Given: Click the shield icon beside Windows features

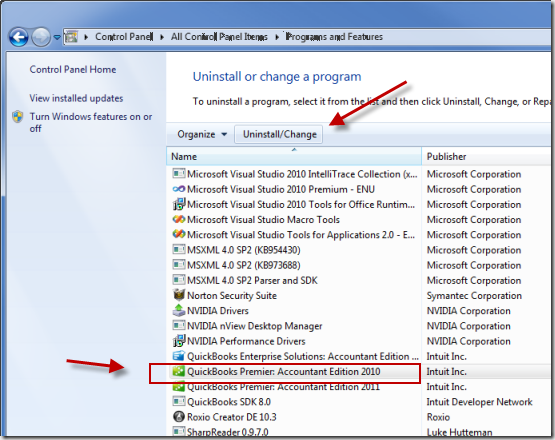Looking at the screenshot, I should click(x=17, y=116).
